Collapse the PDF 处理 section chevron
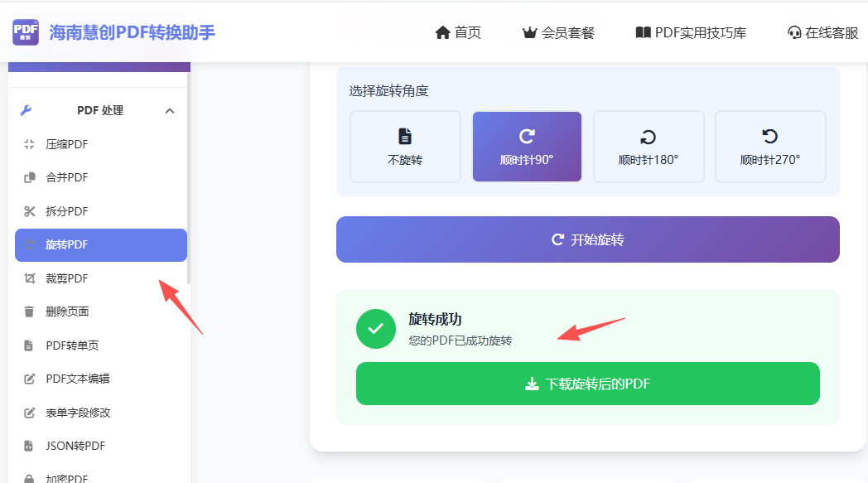Viewport: 868px width, 483px height. pos(170,111)
